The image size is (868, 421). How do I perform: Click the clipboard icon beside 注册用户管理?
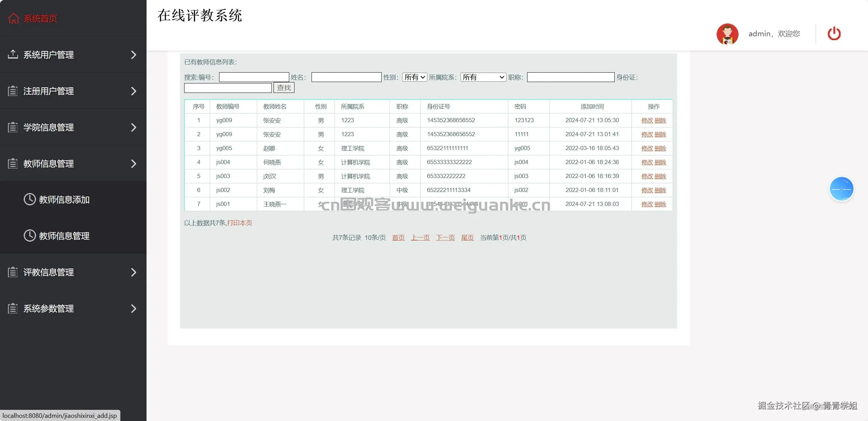(13, 91)
